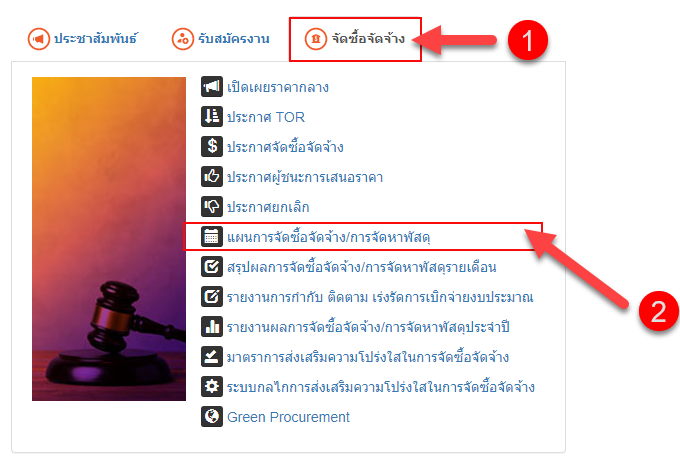Image resolution: width=680 pixels, height=467 pixels.
Task: Click the megaphone icon beside เปิดเผยราคากลาง
Action: 212,86
